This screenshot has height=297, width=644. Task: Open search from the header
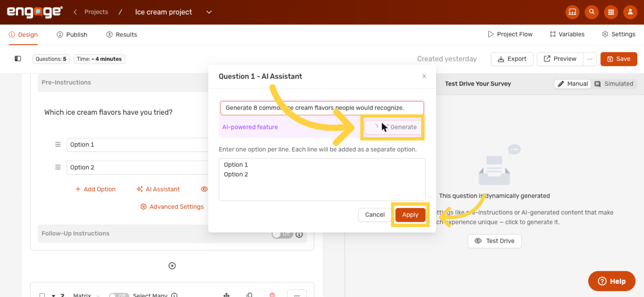592,12
